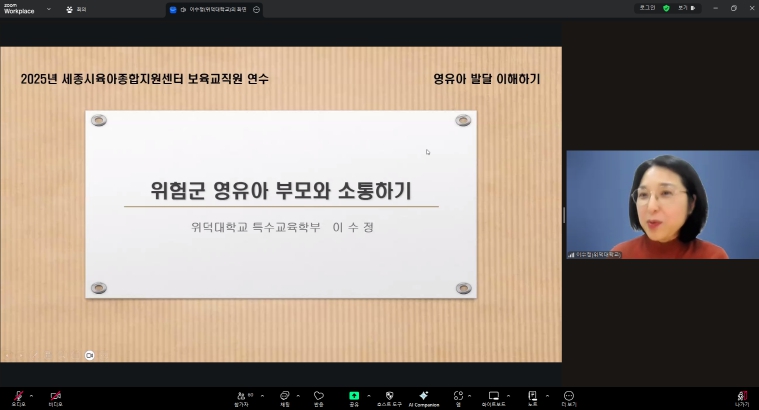Expand audio options arrow next to microphone
Screen dimensions: 759x410
pyautogui.click(x=31, y=393)
